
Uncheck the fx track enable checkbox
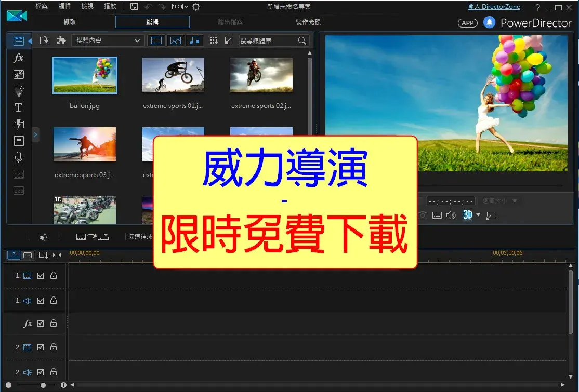point(41,323)
